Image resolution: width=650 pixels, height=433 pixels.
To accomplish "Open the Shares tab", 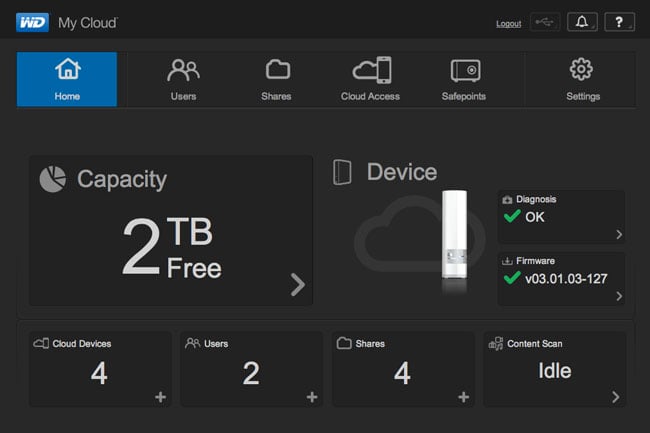I will [x=276, y=79].
